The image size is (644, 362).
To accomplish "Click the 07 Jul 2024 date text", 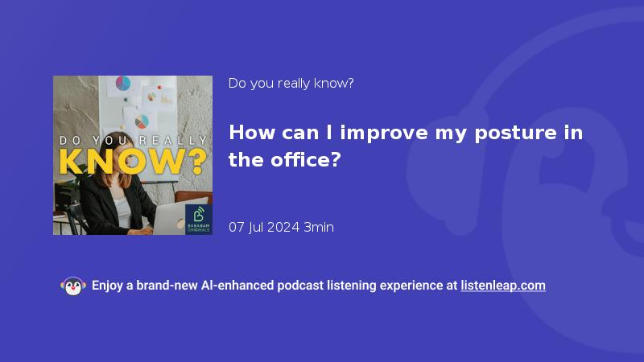I will click(264, 227).
